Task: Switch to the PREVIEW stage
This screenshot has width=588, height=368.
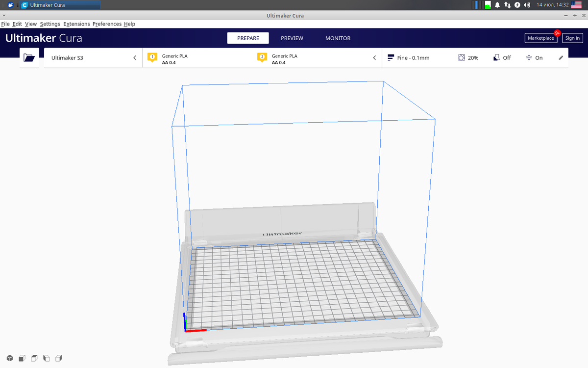Action: click(x=292, y=38)
